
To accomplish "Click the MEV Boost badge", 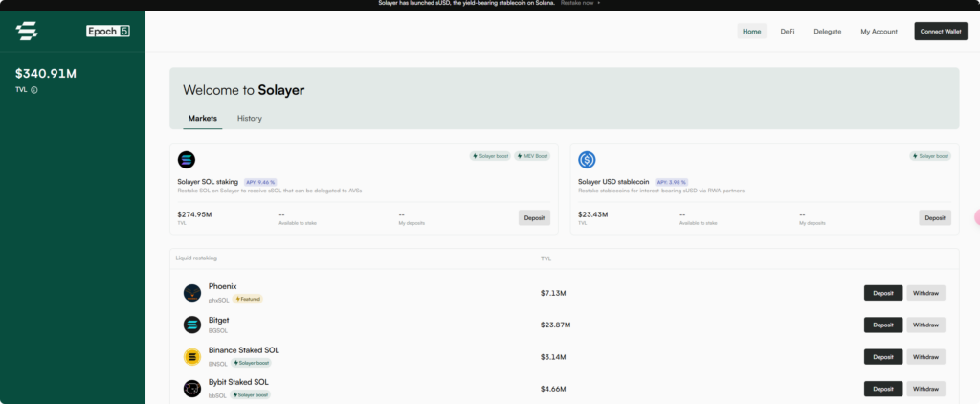I will pos(532,156).
